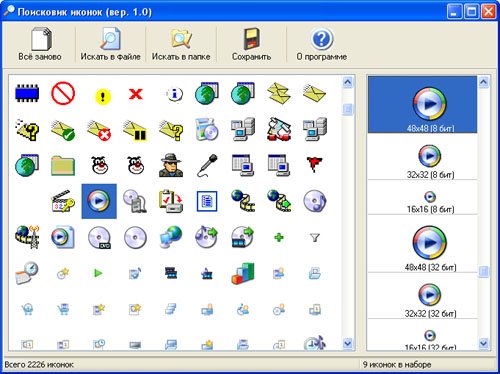
Task: Select the spy in hat icon
Action: point(171,165)
